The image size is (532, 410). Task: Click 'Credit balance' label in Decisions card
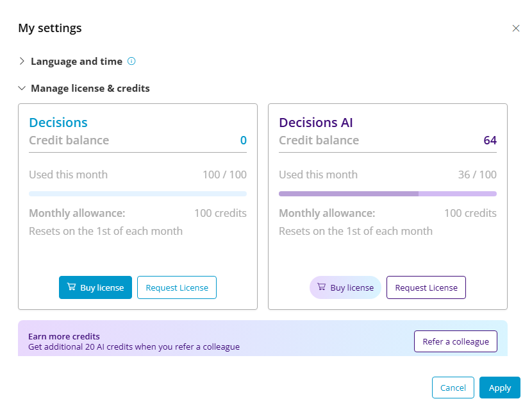[69, 141]
